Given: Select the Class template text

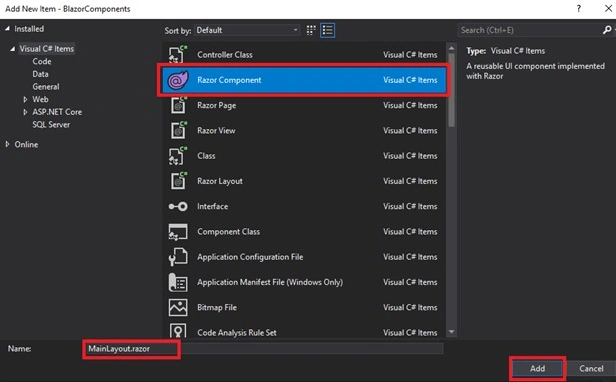Looking at the screenshot, I should [x=206, y=156].
